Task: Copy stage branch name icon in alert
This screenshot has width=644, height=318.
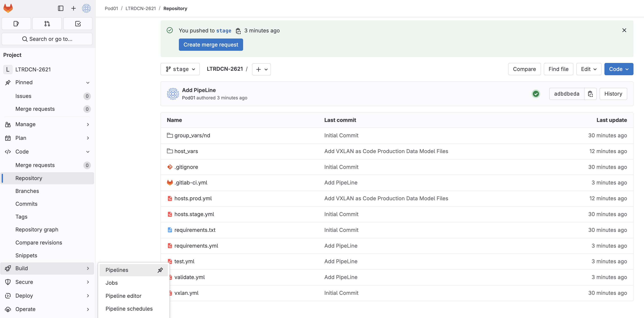Action: coord(238,31)
